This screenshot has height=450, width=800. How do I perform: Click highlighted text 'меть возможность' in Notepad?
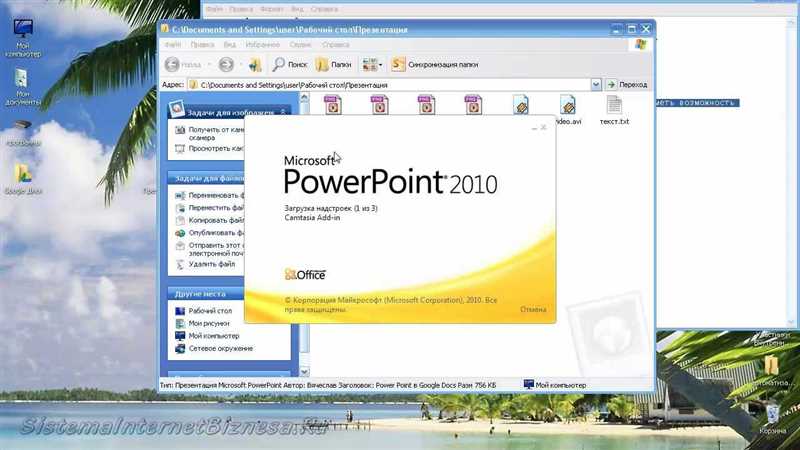(x=697, y=103)
